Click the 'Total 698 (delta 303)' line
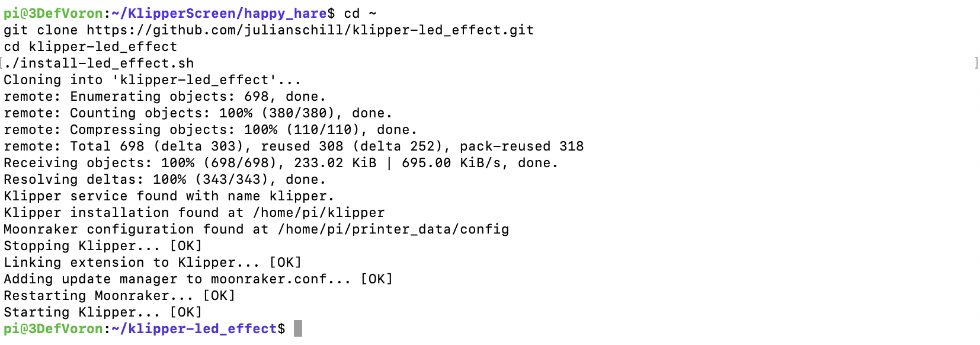The width and height of the screenshot is (980, 345). (294, 146)
